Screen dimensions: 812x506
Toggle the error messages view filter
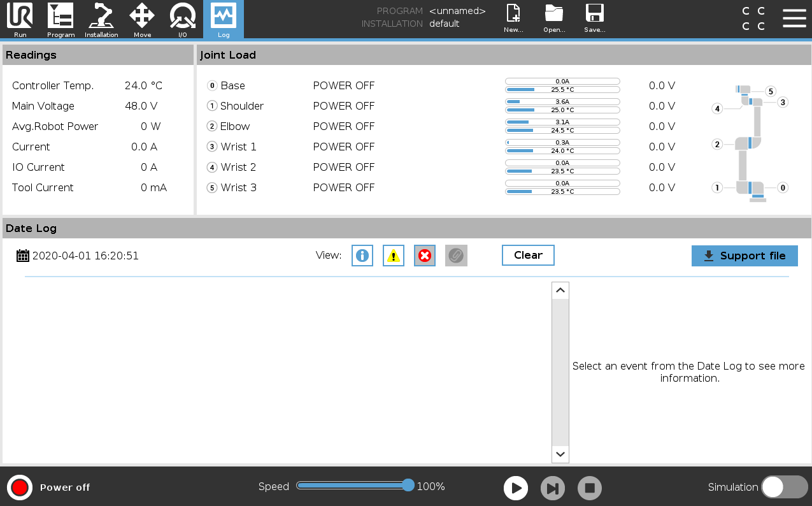pyautogui.click(x=425, y=256)
